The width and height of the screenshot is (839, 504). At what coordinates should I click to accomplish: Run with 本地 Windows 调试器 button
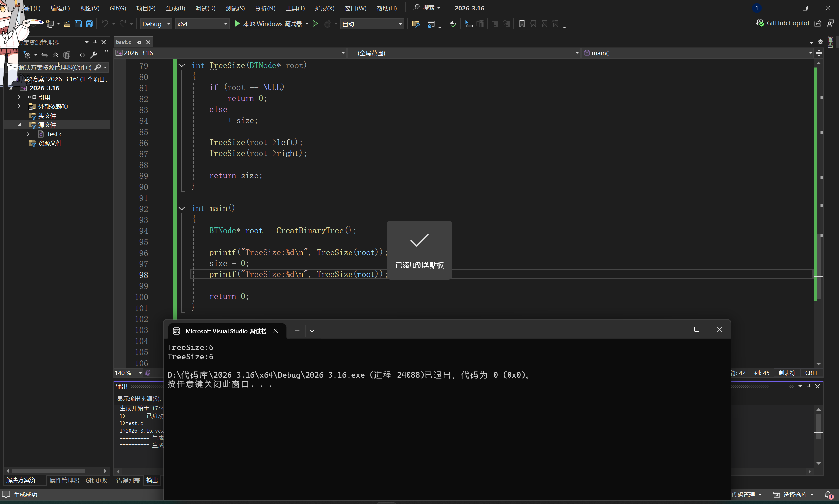pyautogui.click(x=268, y=24)
